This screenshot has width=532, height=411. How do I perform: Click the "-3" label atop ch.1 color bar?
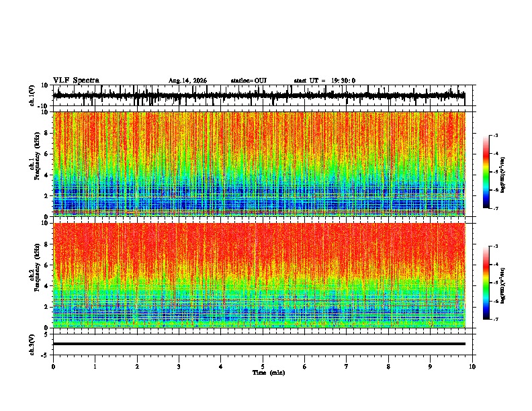coord(495,135)
